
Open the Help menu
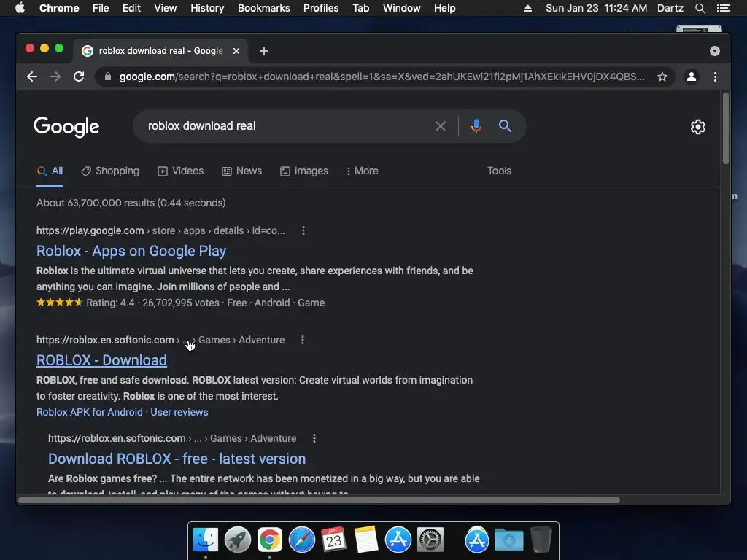444,8
